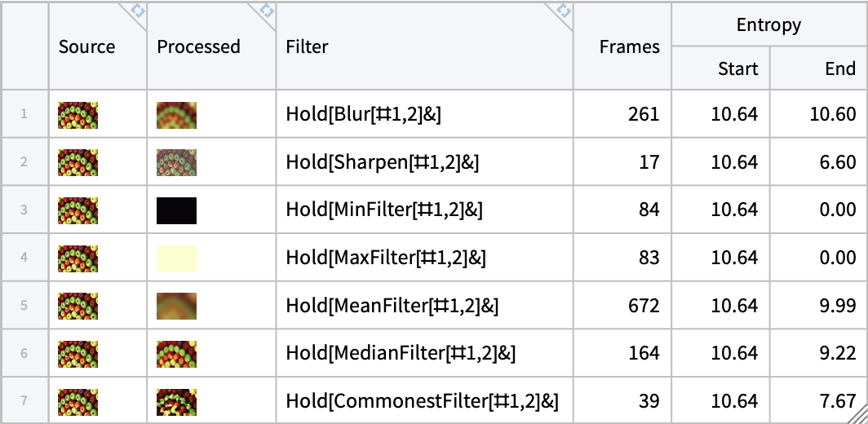Select row number 6
868x424 pixels.
24,354
